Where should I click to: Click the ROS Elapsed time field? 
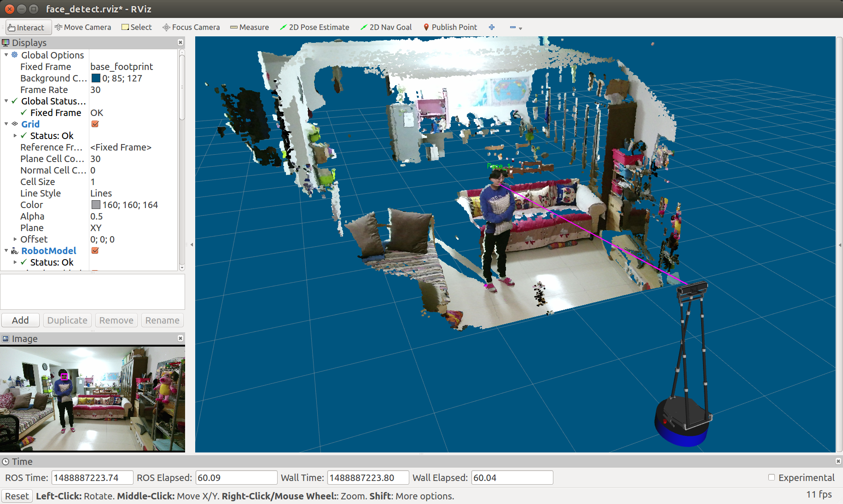[x=236, y=478]
